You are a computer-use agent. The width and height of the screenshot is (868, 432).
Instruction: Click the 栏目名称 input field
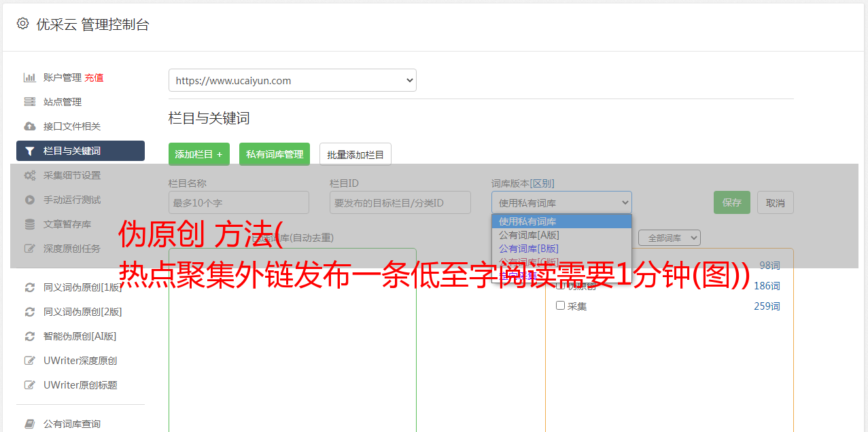[x=239, y=202]
